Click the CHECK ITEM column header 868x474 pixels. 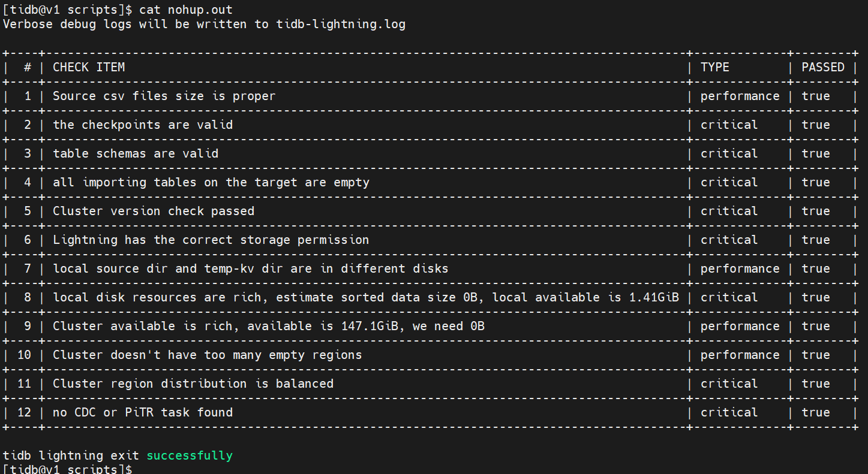tap(89, 67)
